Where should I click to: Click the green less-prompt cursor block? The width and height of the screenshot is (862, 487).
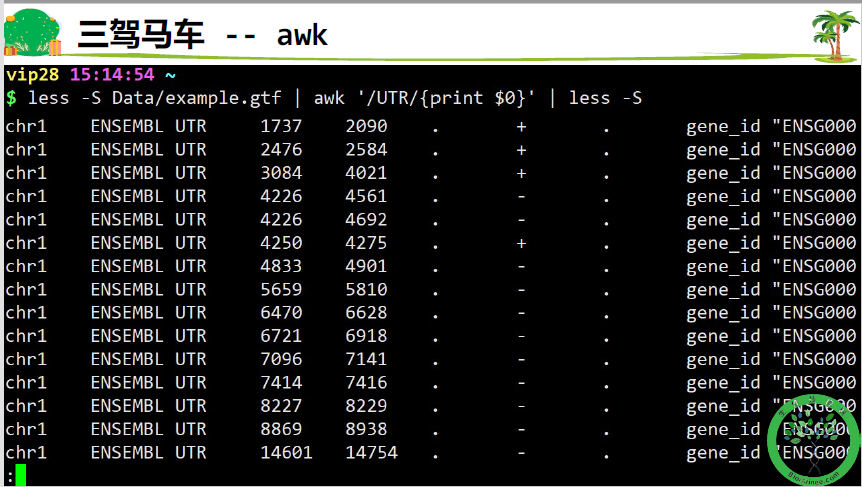tap(20, 475)
